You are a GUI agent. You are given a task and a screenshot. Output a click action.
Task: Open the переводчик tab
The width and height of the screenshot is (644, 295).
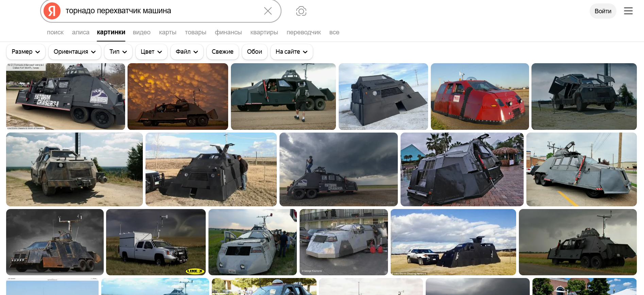(x=304, y=32)
